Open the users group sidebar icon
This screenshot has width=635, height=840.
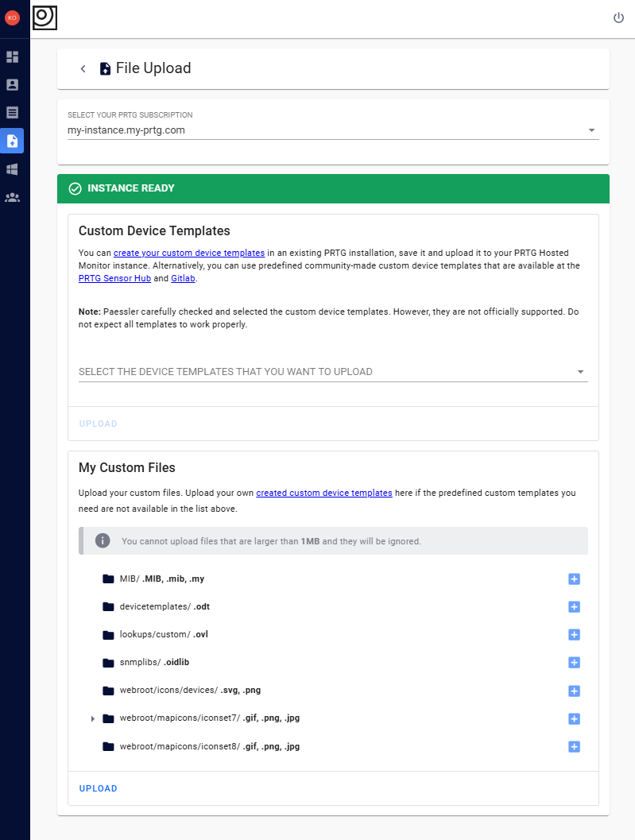[x=12, y=197]
